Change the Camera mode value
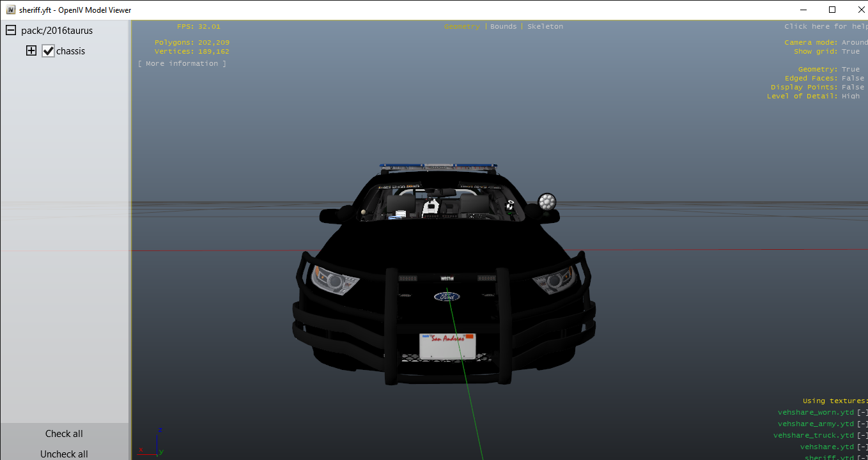Image resolution: width=868 pixels, height=460 pixels. click(854, 43)
